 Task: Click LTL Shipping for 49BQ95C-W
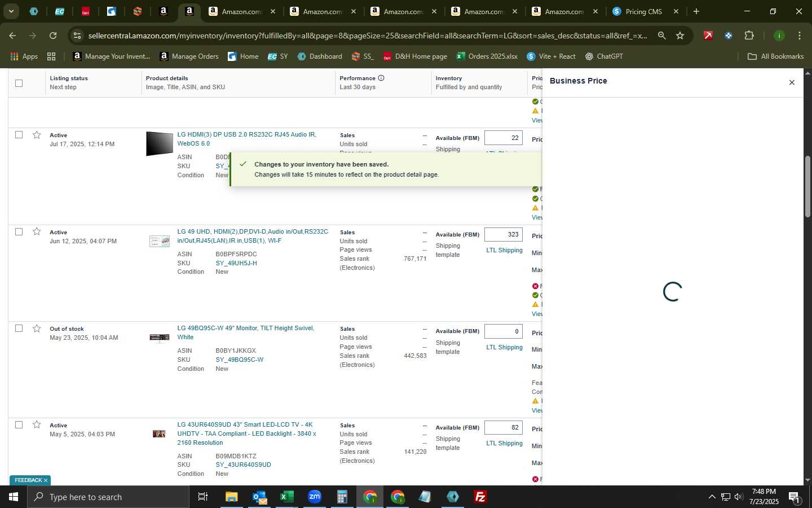click(504, 347)
